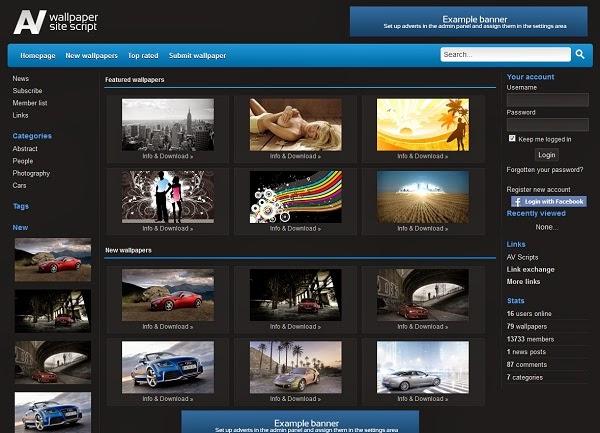Go to Top rated wallpapers
The width and height of the screenshot is (600, 433).
tap(143, 56)
